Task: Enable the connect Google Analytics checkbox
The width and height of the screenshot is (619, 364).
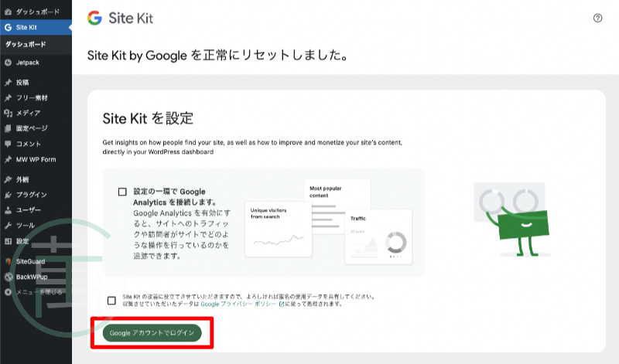Action: [122, 192]
